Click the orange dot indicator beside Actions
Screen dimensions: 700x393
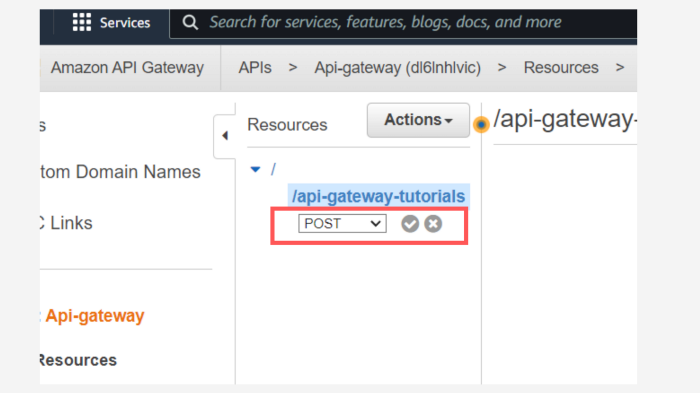click(481, 124)
